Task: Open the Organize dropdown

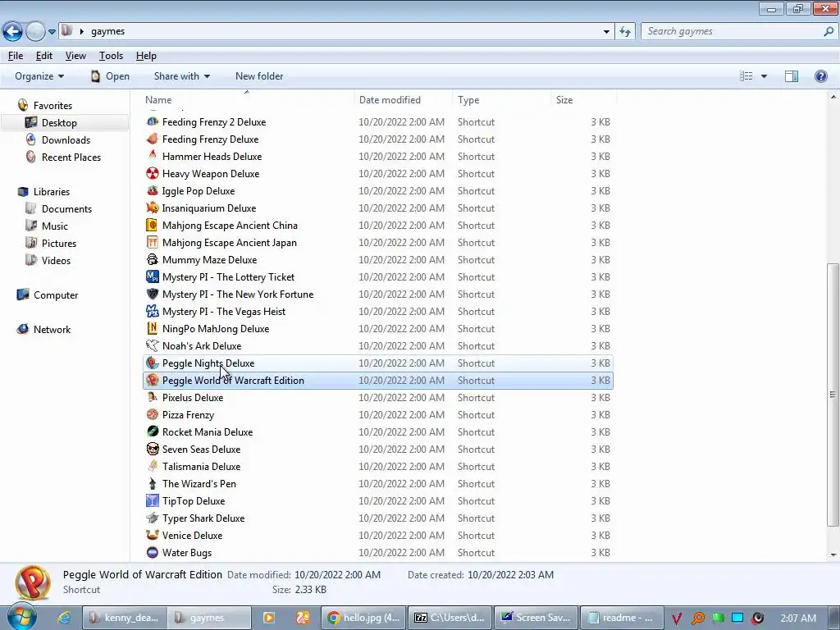Action: (39, 76)
